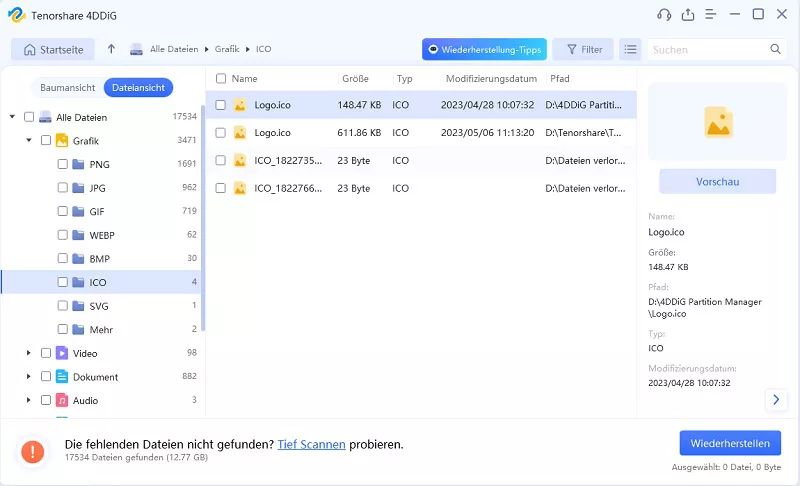Expand the Dokument tree node

29,376
